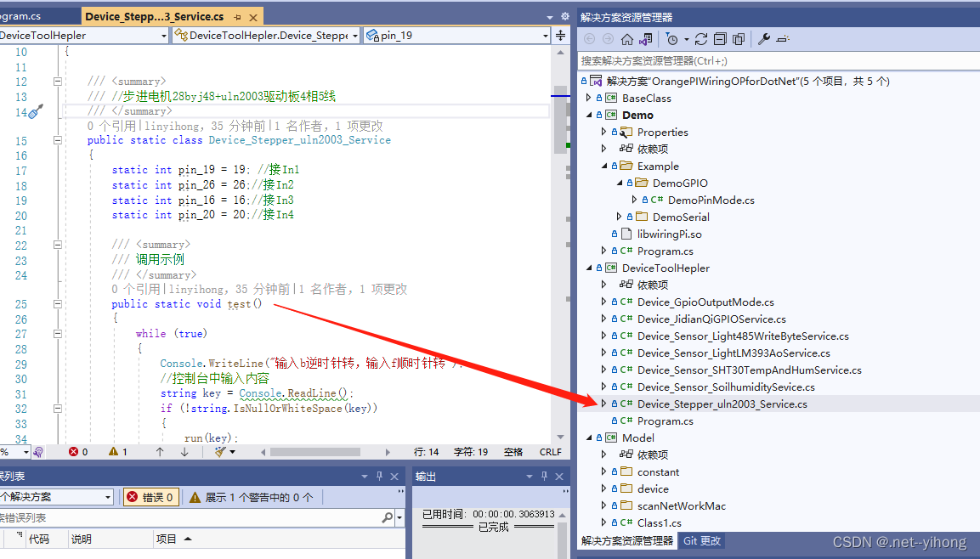The width and height of the screenshot is (980, 559).
Task: Close the error list panel
Action: tap(394, 476)
